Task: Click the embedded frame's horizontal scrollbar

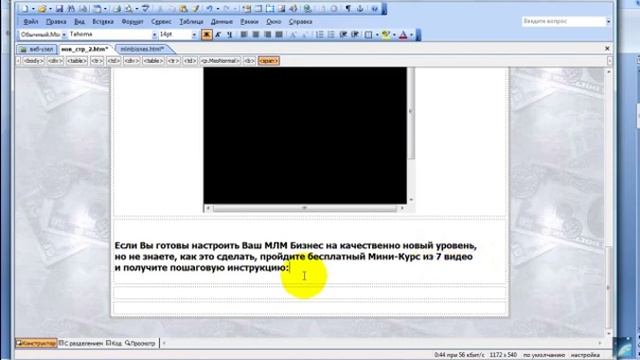Action: click(x=304, y=208)
